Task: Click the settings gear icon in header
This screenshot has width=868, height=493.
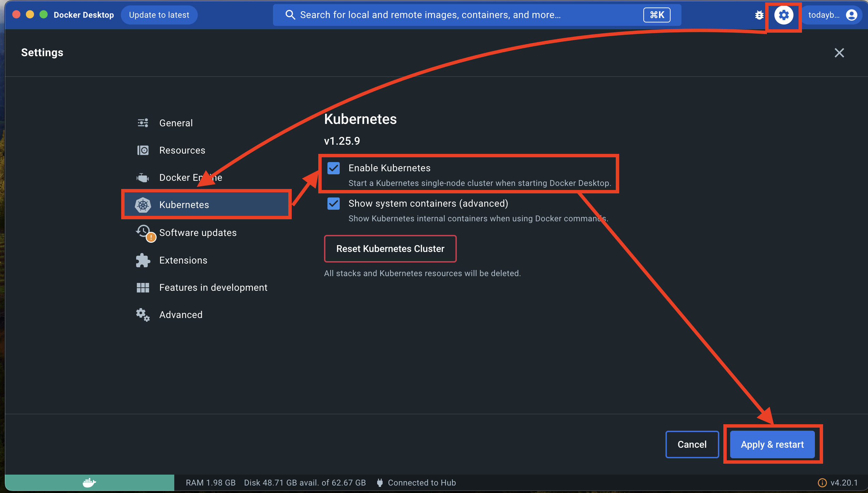Action: pyautogui.click(x=784, y=15)
